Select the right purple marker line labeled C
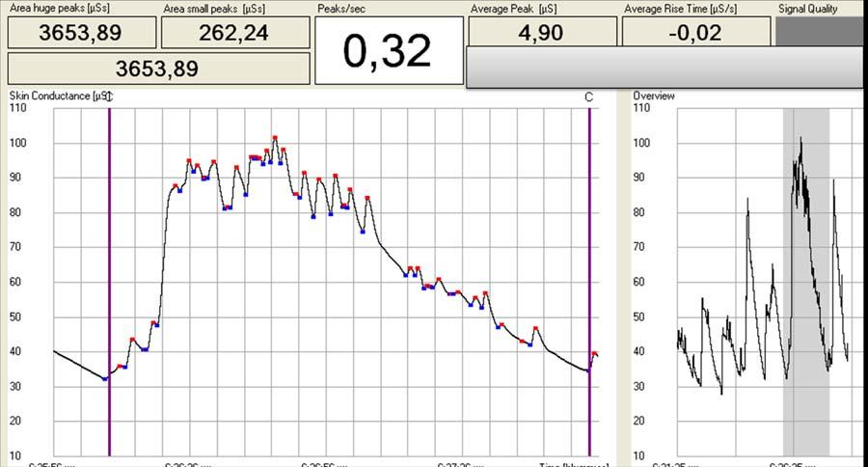Screen dimensions: 868x467 [589, 282]
